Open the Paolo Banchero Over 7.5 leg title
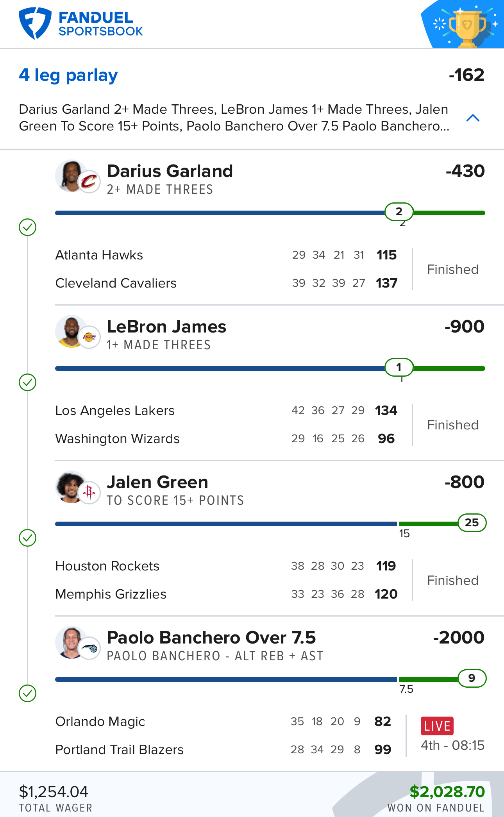This screenshot has width=504, height=817. (x=211, y=637)
